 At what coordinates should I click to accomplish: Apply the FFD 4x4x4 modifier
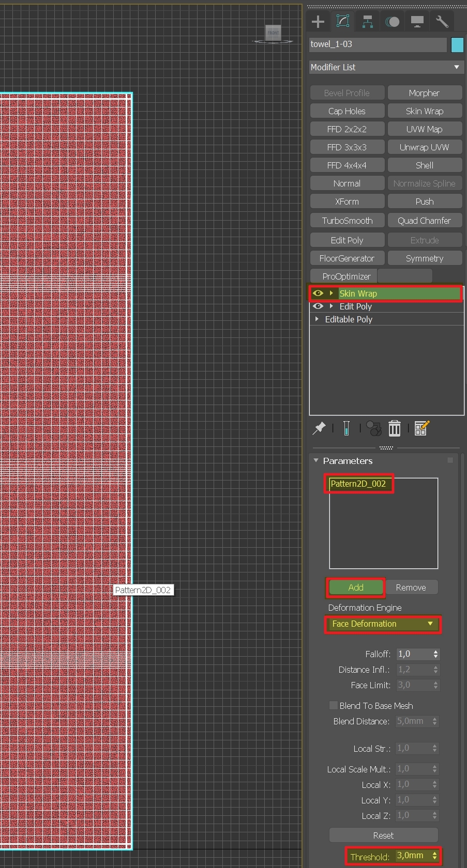347,165
